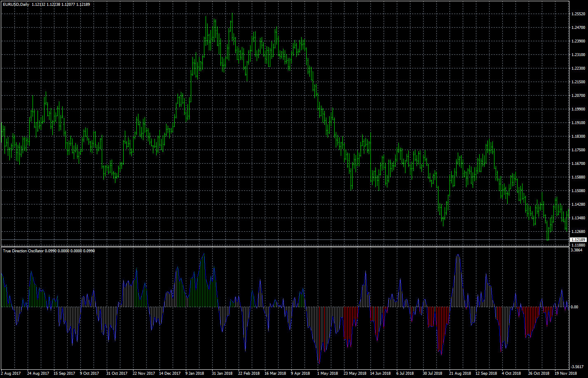Click the 9 Apr 2018 date label

[300, 373]
